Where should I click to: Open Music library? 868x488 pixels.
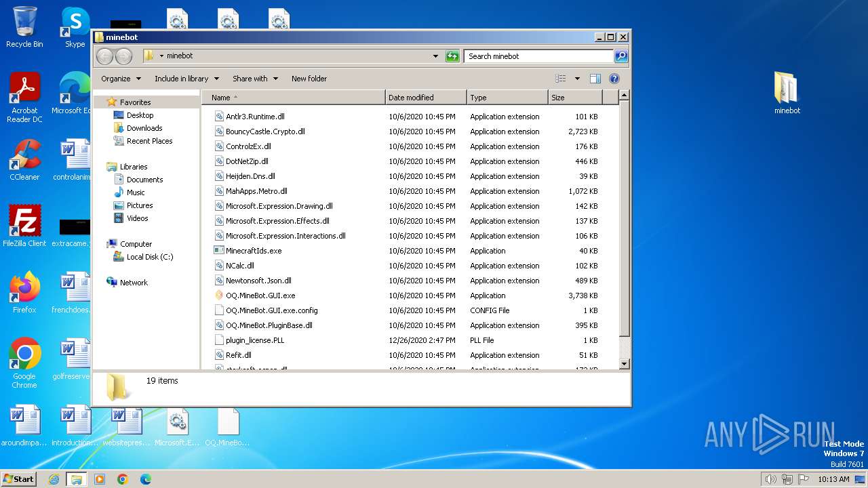pyautogui.click(x=136, y=192)
